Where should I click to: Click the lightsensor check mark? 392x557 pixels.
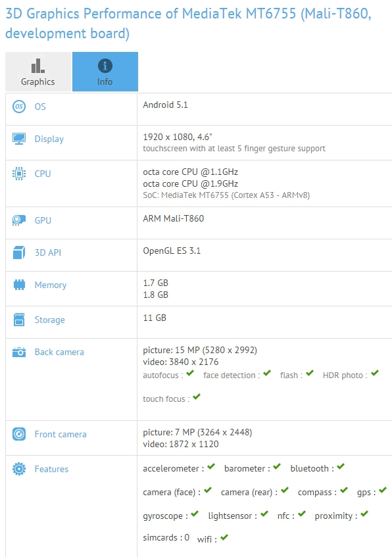(x=264, y=514)
